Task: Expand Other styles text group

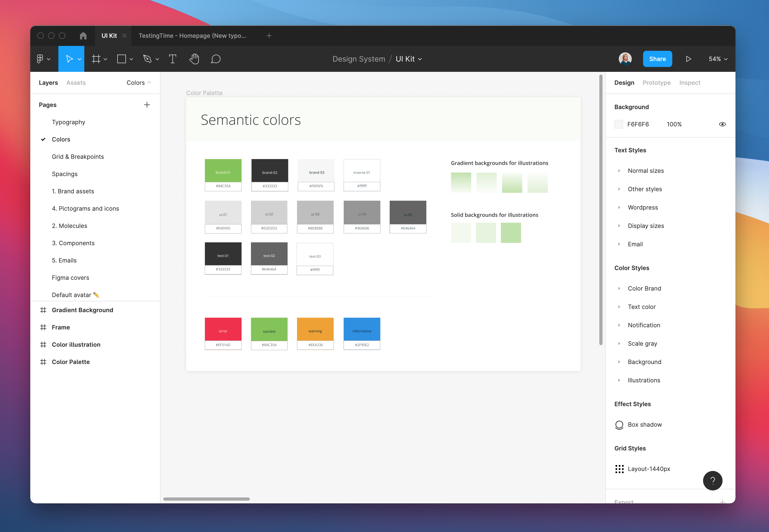Action: point(619,189)
